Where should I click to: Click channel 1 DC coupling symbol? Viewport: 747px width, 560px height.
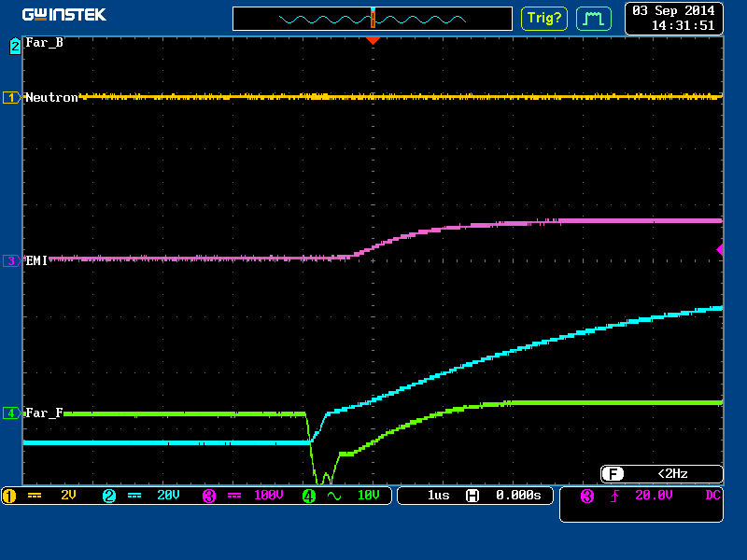[x=35, y=496]
